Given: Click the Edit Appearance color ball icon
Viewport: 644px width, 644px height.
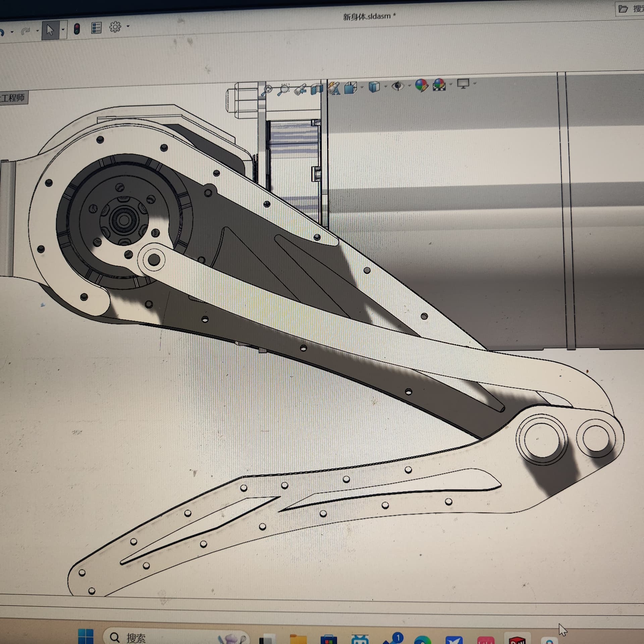Looking at the screenshot, I should click(x=422, y=85).
